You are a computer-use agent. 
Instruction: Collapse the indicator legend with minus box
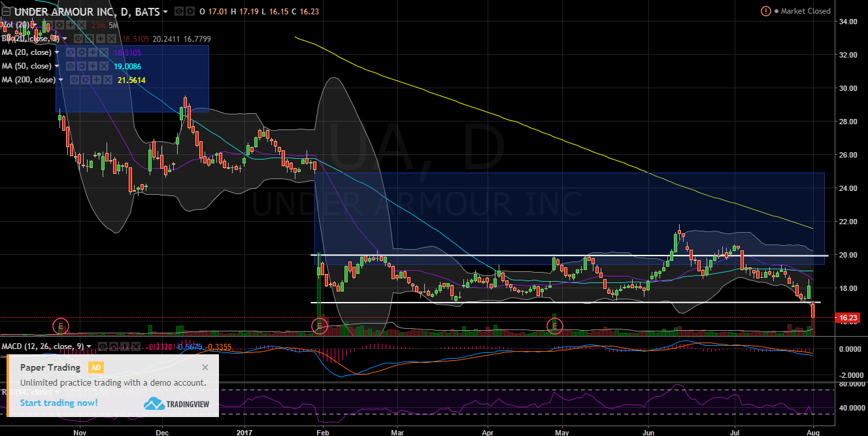pos(5,12)
